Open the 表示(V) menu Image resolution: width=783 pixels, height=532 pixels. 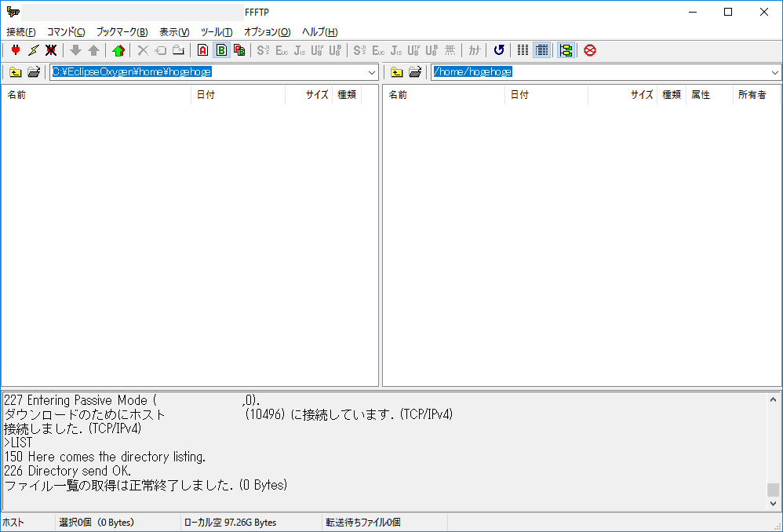point(174,32)
